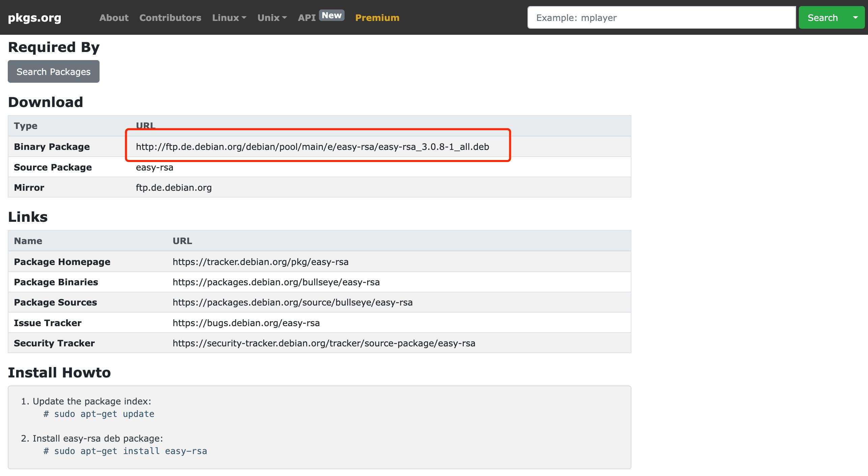Open the bugs.debian.org issue tracker link

(246, 323)
